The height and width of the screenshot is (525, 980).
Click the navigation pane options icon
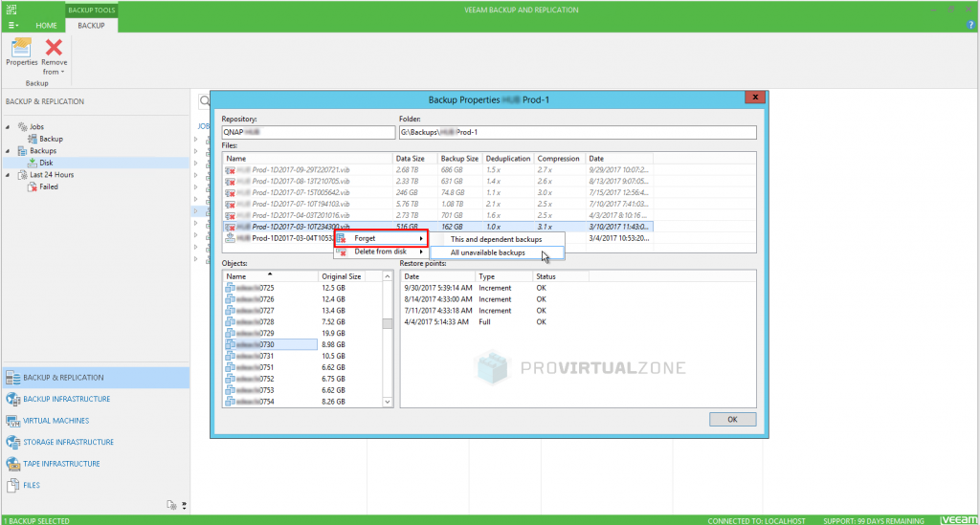172,505
